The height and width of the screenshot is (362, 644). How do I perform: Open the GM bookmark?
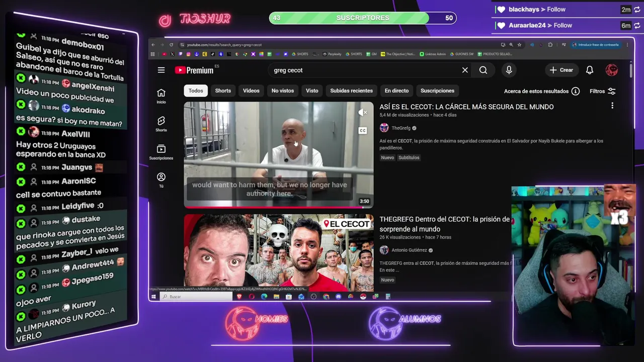point(371,54)
